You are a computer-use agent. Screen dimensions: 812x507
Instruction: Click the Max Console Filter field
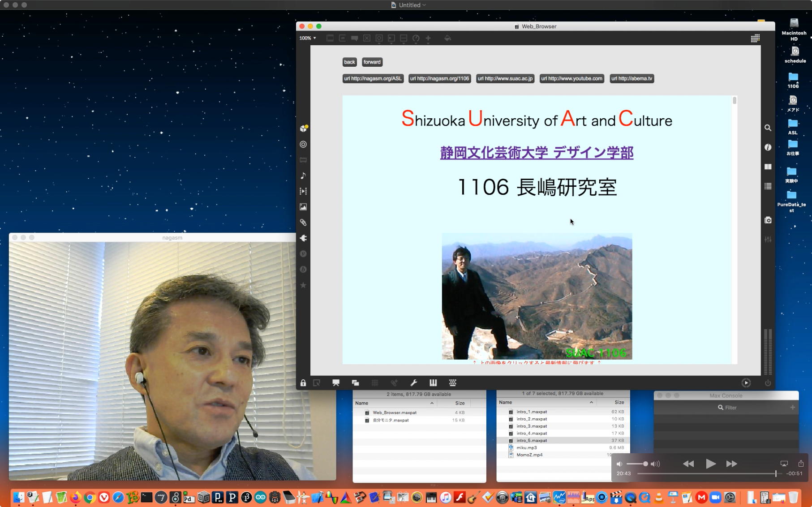[726, 408]
